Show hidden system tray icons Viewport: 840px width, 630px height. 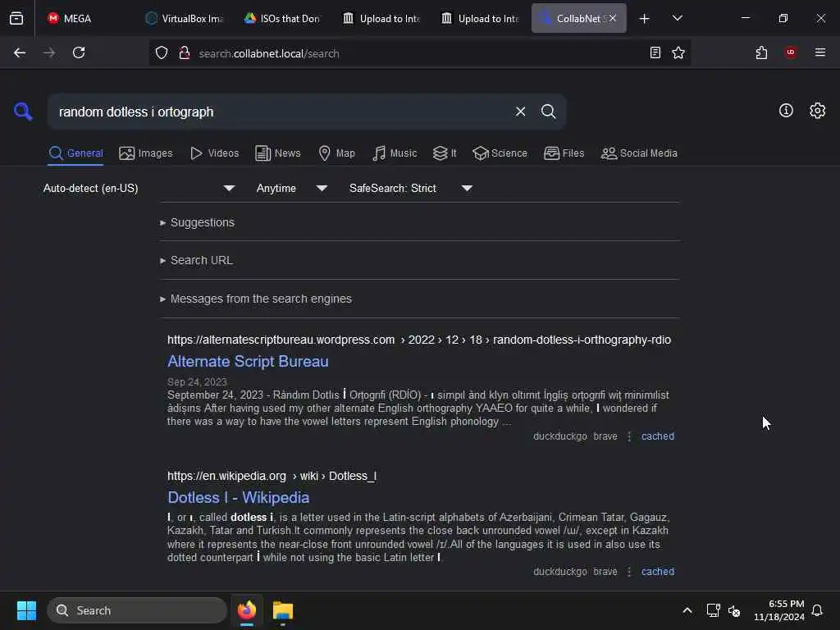687,610
